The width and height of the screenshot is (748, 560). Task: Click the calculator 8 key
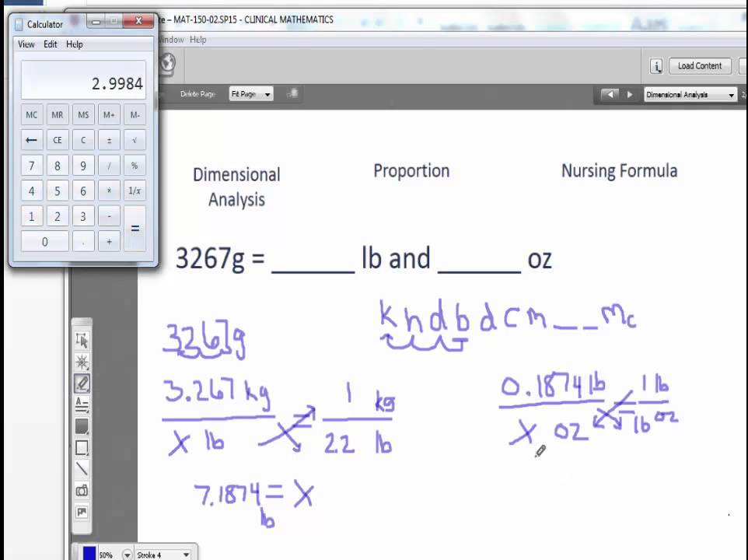[58, 166]
